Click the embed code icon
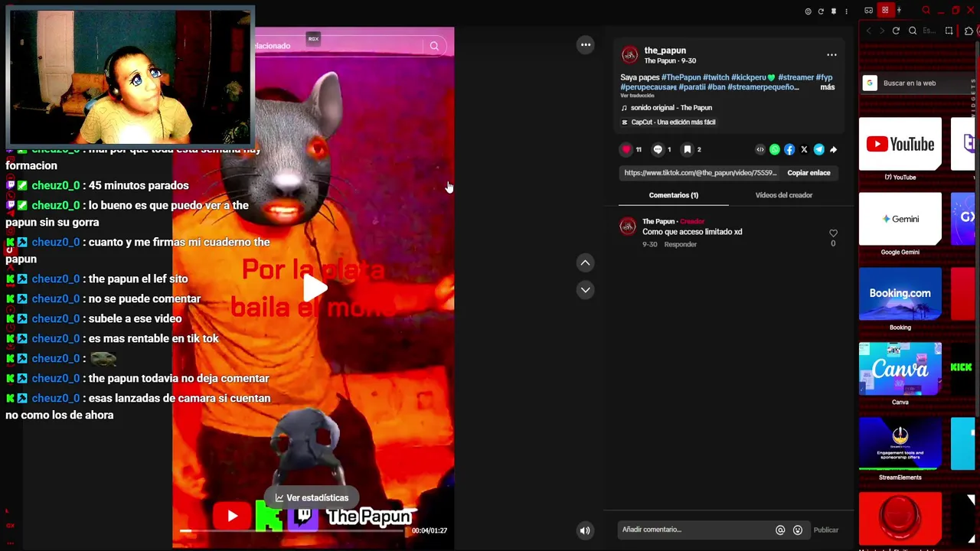Viewport: 980px width, 551px height. (760, 150)
